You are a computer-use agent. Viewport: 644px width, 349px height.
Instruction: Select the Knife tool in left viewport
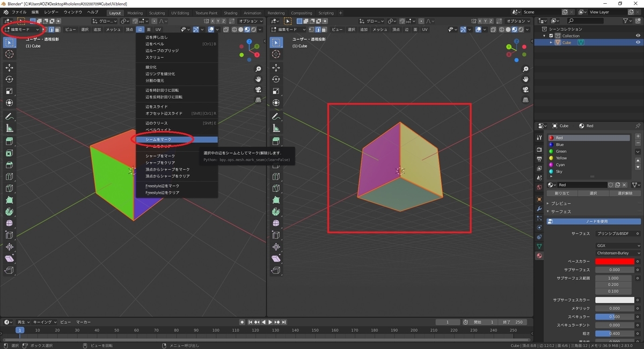[x=9, y=188]
